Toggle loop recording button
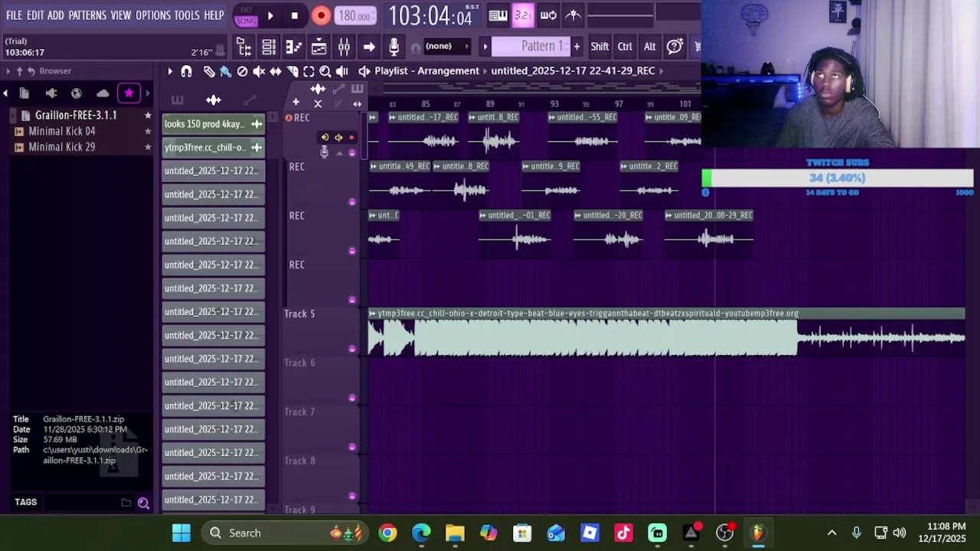Screen dimensions: 980x551 click(x=548, y=15)
